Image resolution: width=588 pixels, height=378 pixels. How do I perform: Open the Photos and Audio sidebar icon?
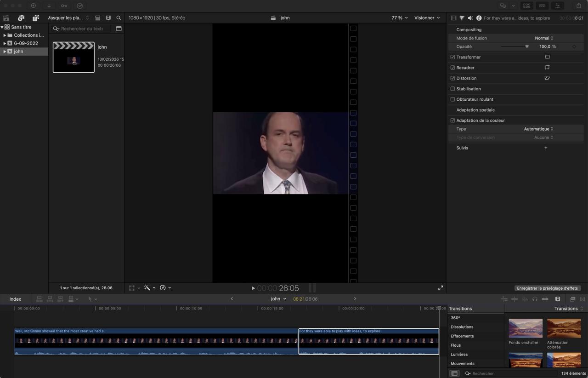point(21,17)
